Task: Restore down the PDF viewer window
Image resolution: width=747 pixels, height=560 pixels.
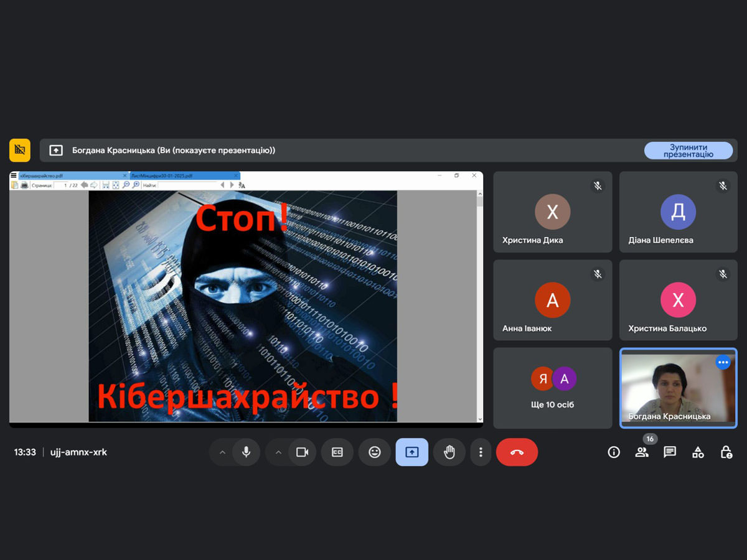Action: click(456, 175)
